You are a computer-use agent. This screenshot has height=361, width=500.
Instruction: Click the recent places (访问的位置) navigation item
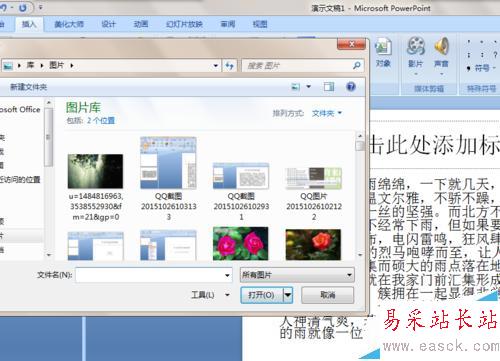point(20,180)
